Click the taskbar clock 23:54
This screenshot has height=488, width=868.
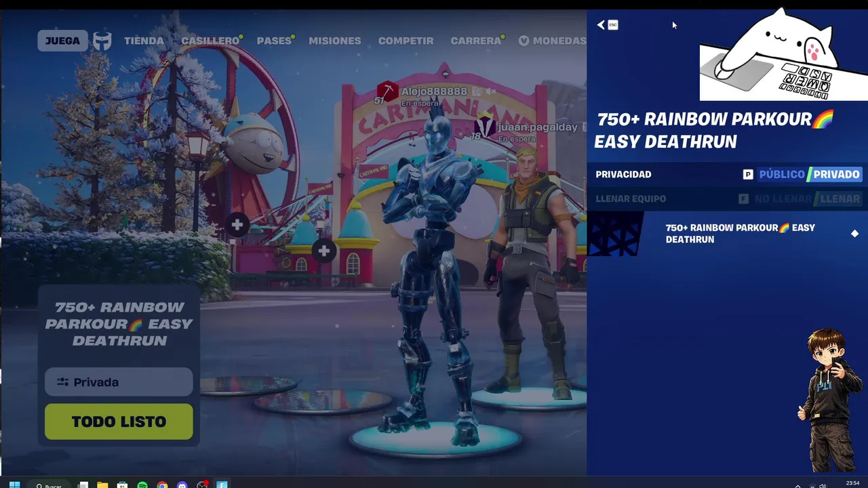[x=853, y=484]
